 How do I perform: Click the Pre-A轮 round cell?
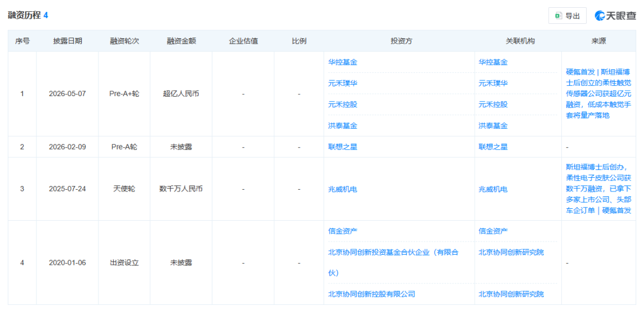pos(125,147)
